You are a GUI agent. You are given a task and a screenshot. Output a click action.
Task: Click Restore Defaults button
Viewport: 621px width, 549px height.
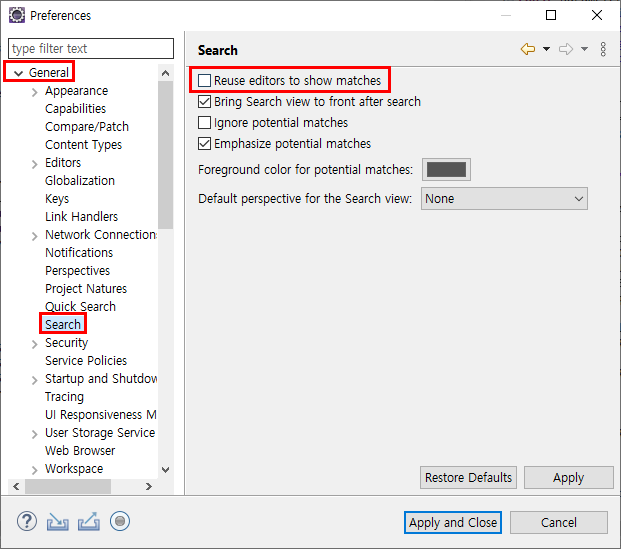click(x=469, y=477)
